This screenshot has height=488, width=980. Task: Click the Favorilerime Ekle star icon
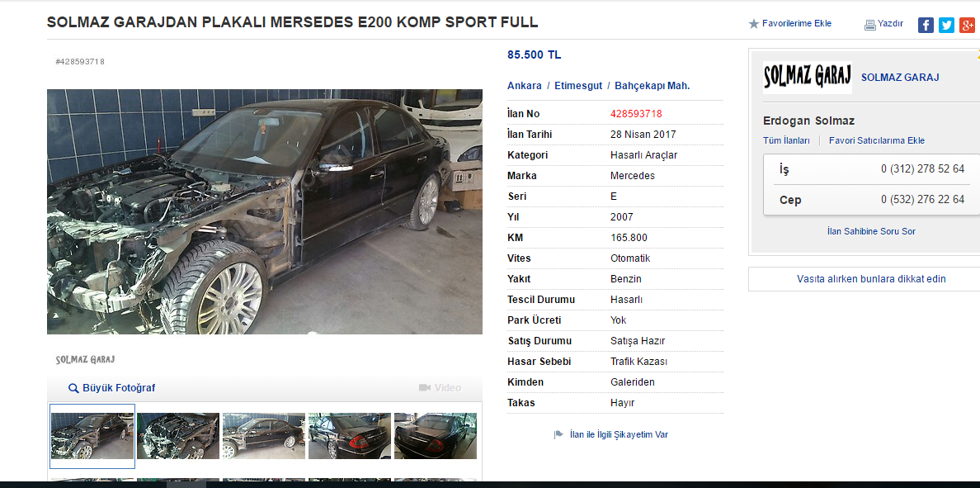[x=754, y=24]
